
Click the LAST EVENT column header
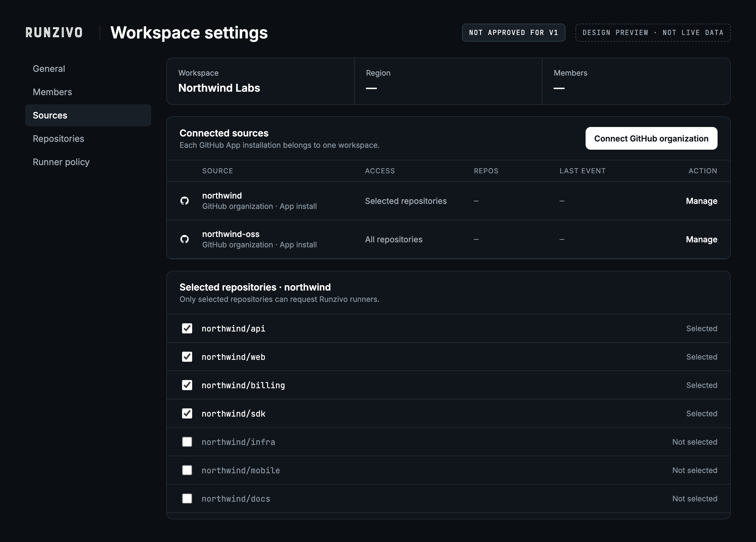point(582,171)
